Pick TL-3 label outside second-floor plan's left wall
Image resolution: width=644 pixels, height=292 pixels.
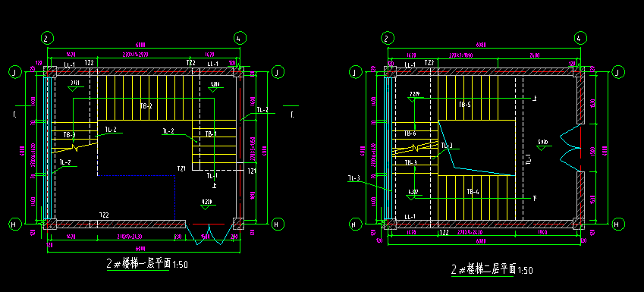click(354, 177)
